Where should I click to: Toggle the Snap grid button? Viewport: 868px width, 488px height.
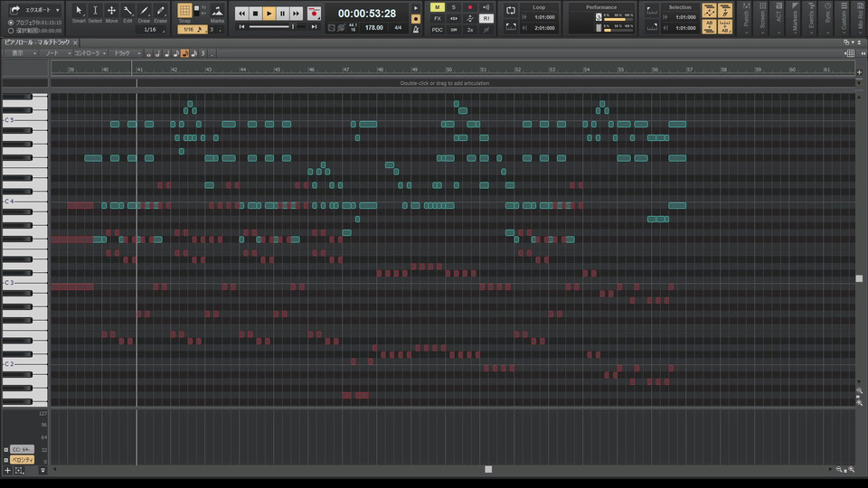[x=184, y=12]
